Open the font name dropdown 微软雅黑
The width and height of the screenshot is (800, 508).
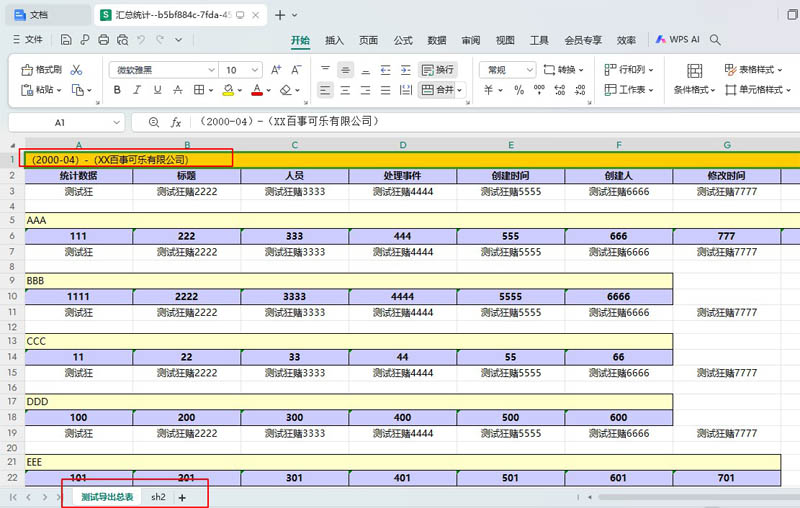pos(211,70)
